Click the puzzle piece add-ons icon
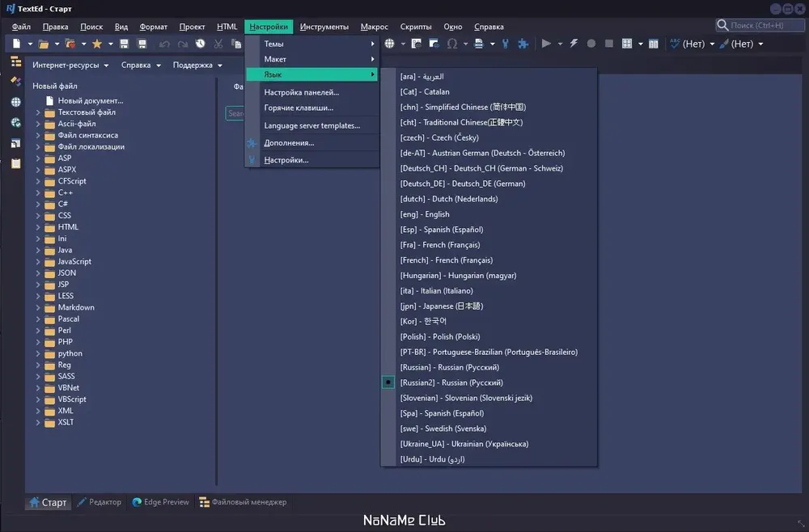Image resolution: width=809 pixels, height=532 pixels. point(523,44)
